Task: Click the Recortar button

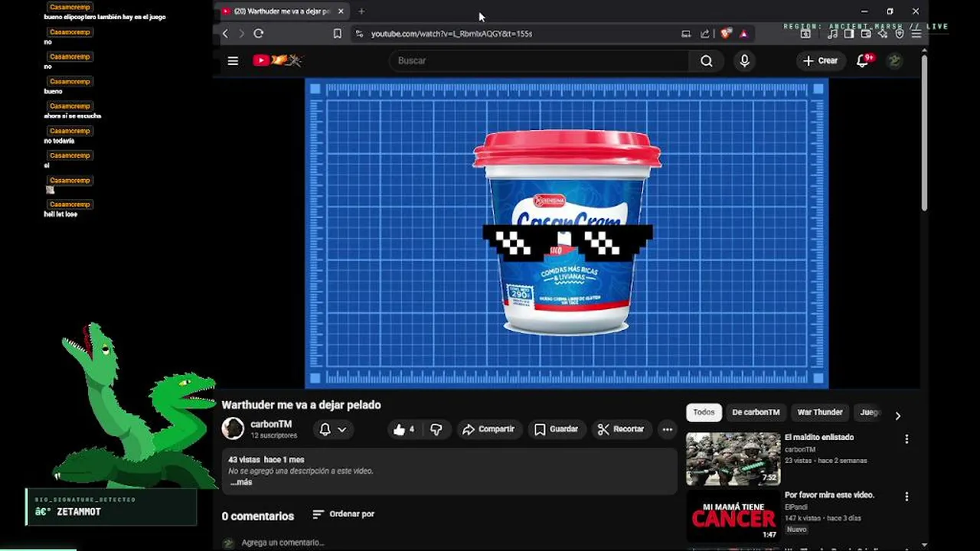Action: 621,429
